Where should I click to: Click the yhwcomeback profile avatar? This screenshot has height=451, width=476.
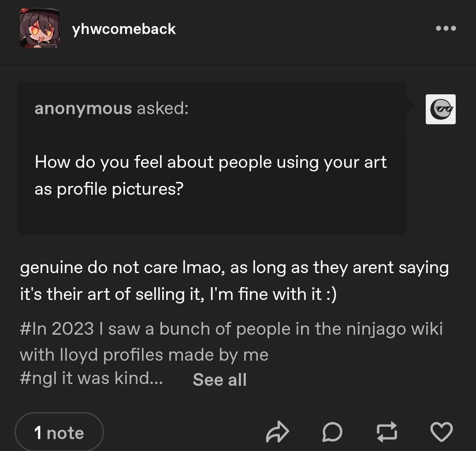coord(39,29)
